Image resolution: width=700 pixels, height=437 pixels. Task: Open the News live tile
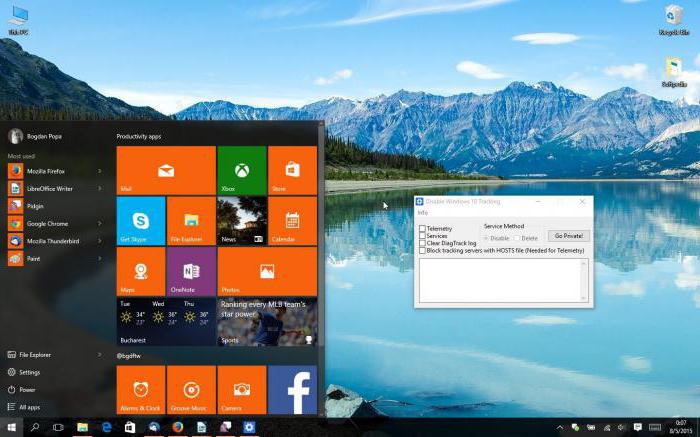point(242,221)
